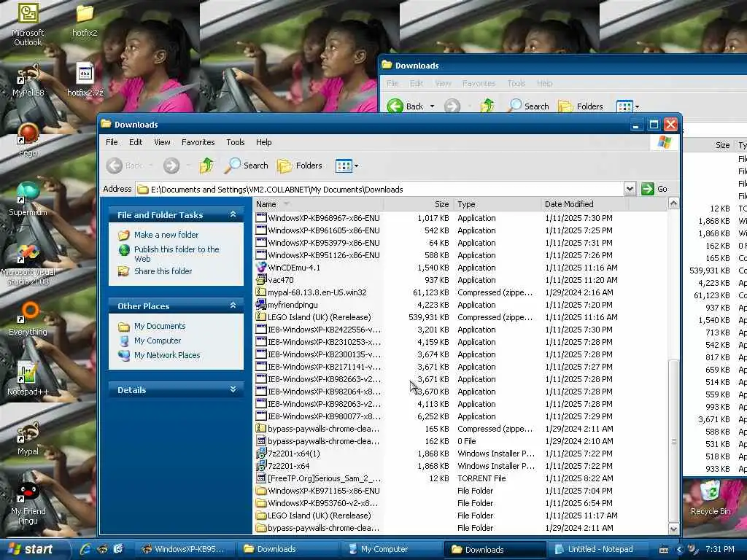Sort by the Size column header

click(x=418, y=204)
